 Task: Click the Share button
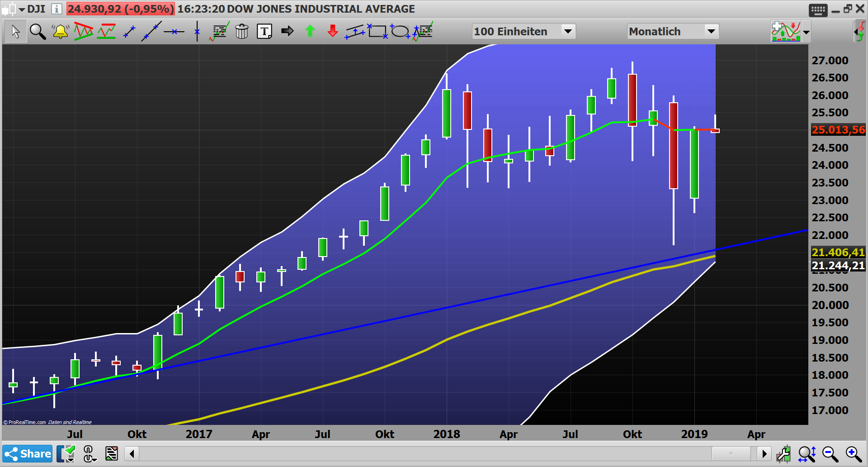point(28,454)
